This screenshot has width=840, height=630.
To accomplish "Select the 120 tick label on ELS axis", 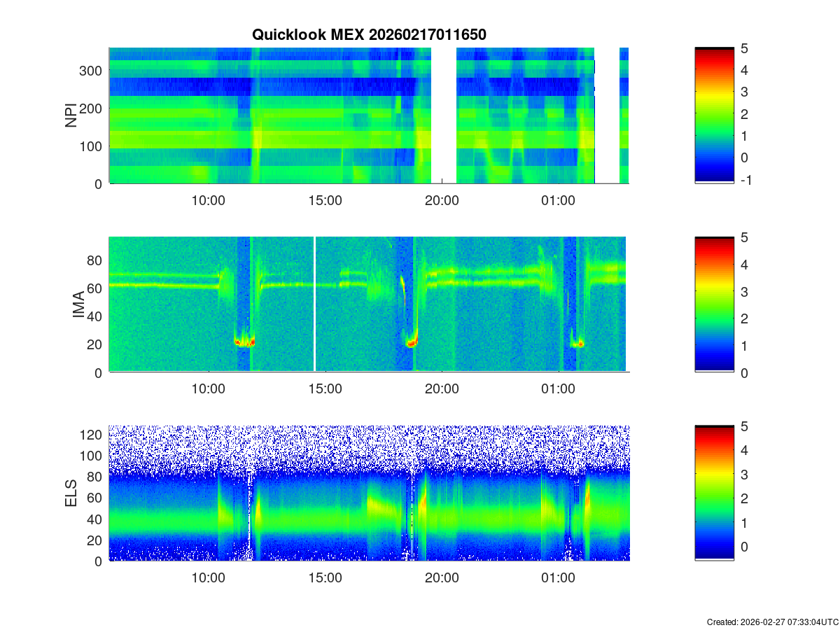I will click(93, 435).
